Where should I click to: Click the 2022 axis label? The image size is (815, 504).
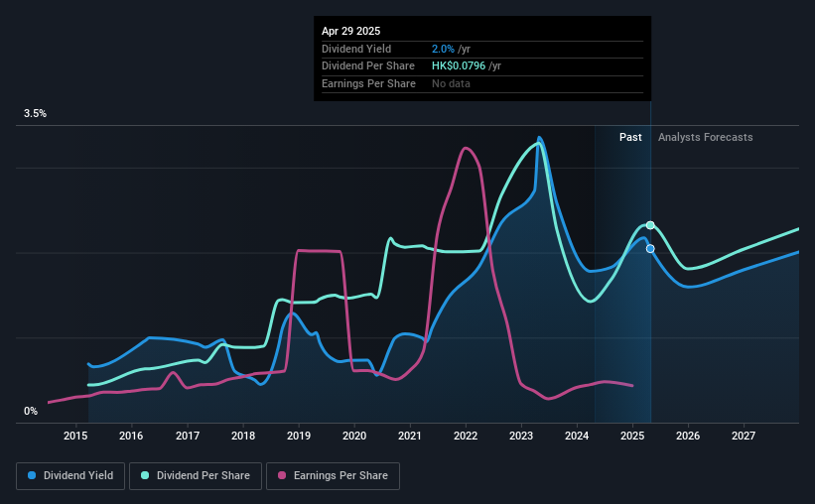pyautogui.click(x=466, y=436)
